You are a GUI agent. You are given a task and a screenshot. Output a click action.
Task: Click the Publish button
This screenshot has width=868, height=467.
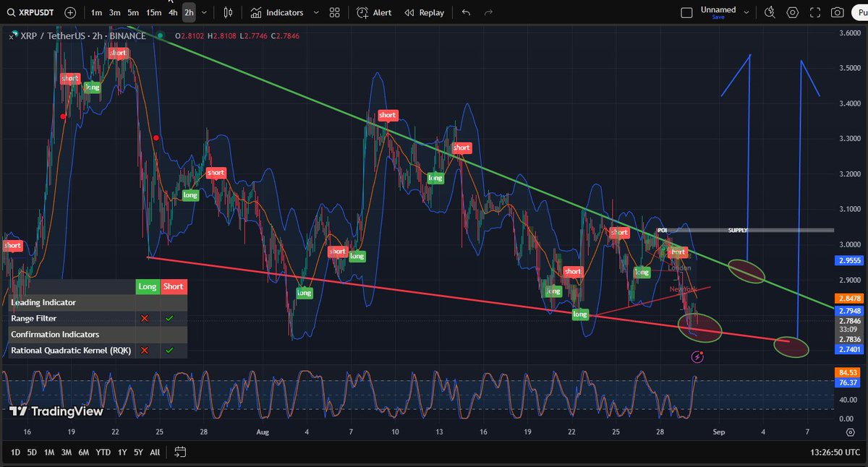coord(860,12)
